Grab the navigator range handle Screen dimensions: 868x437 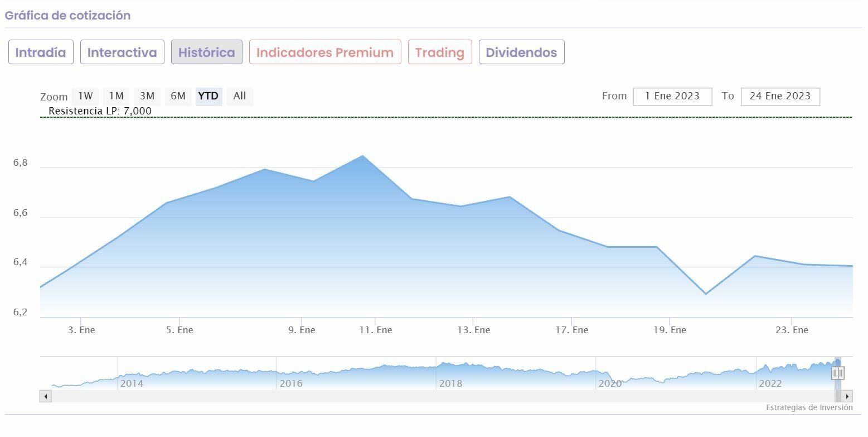click(x=838, y=372)
